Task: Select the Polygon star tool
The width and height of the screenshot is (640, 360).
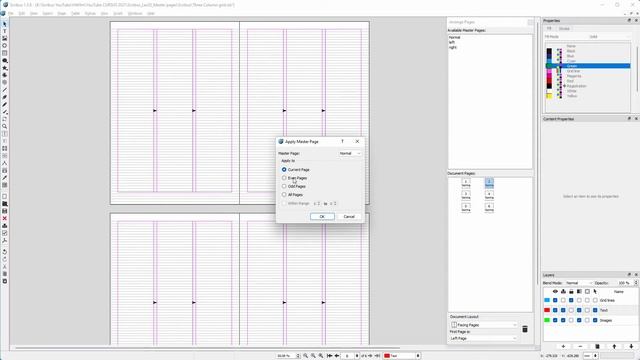Action: click(4, 68)
